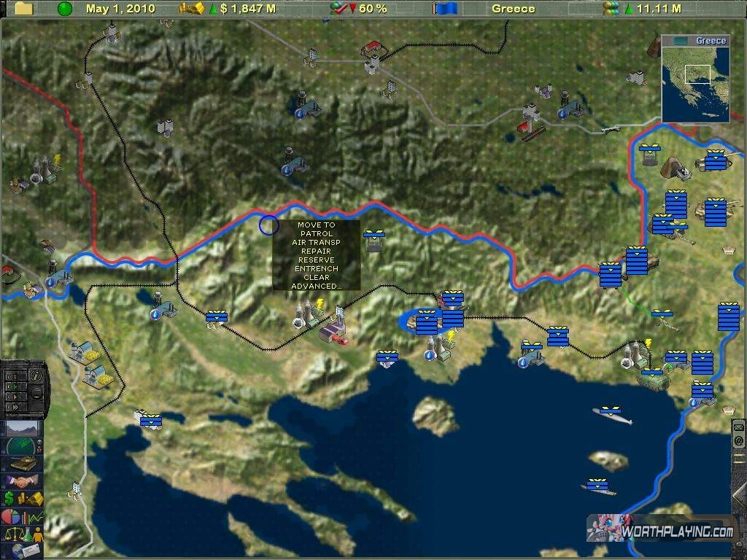747x560 pixels.
Task: Expand the right side panel arrow
Action: 739,496
